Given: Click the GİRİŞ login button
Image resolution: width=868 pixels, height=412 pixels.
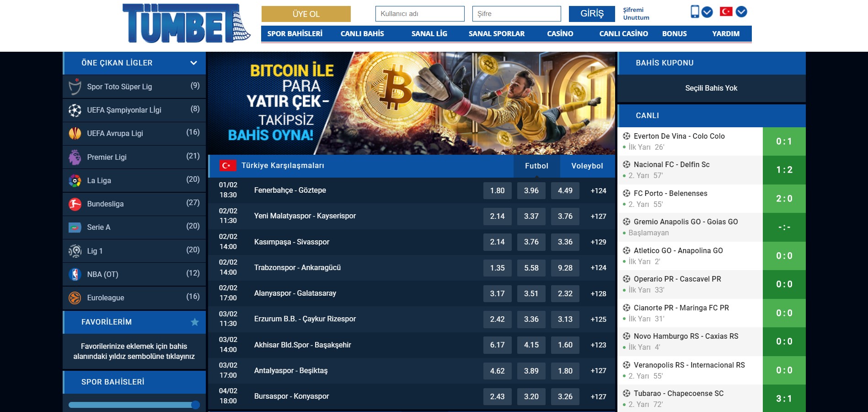Looking at the screenshot, I should click(x=592, y=14).
